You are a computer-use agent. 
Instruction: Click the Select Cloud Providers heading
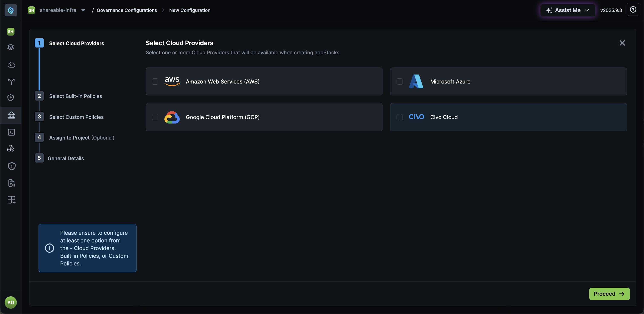(180, 43)
